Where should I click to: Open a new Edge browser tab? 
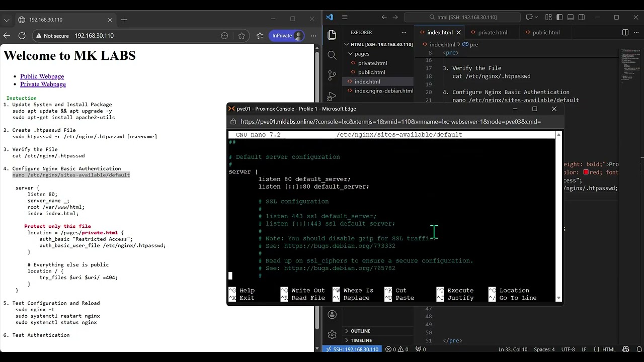[124, 20]
